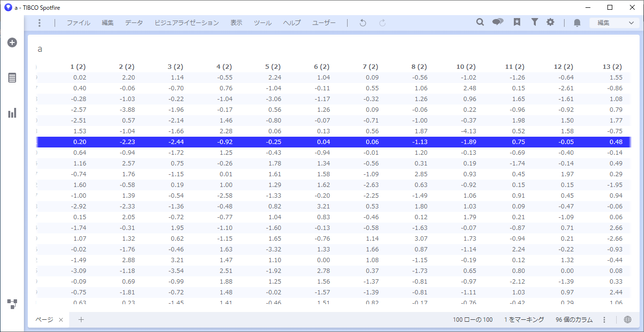
Task: Click column header 2 (2)
Action: (127, 67)
